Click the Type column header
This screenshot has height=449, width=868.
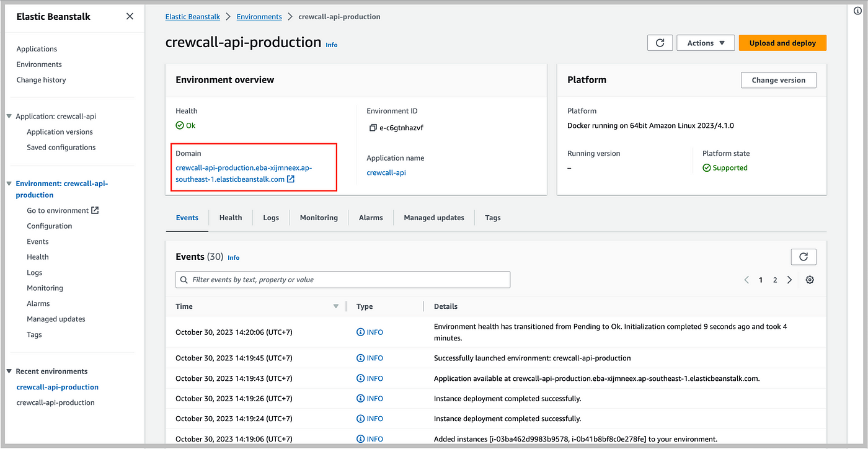click(365, 306)
